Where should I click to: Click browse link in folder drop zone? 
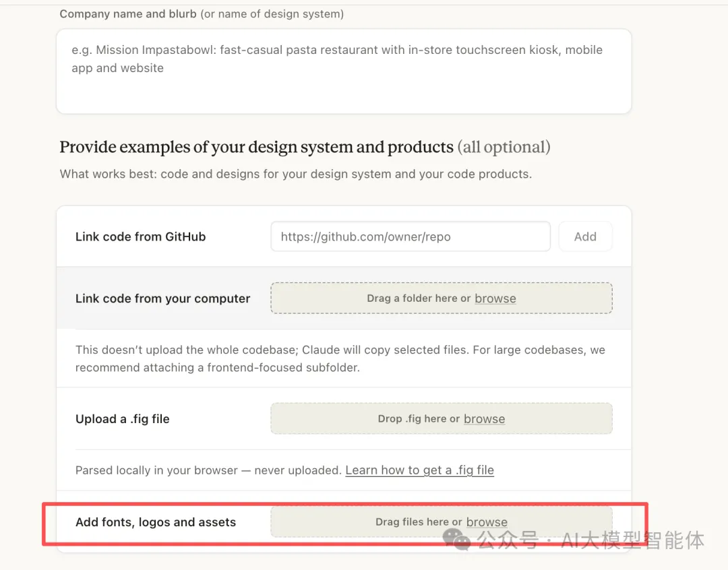pos(495,298)
